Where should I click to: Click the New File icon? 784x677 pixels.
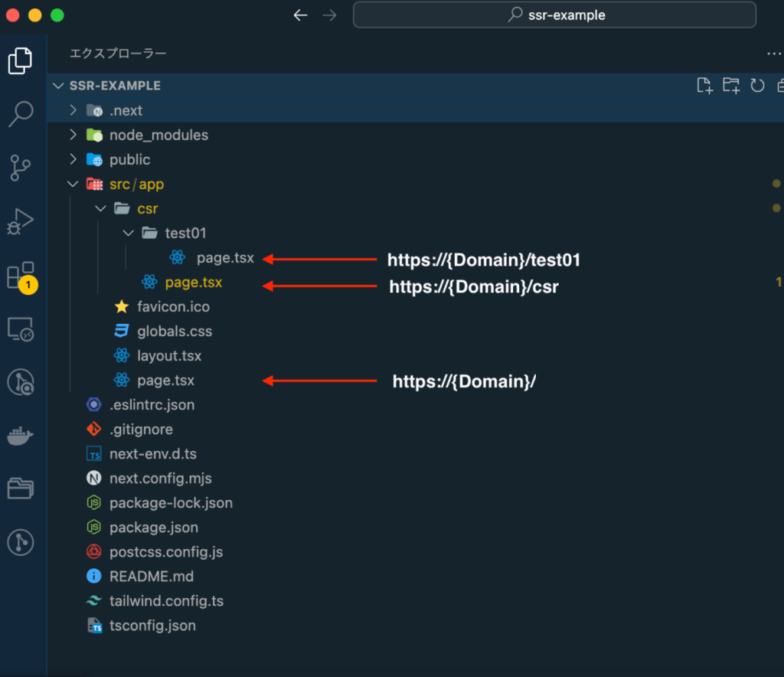[x=704, y=86]
